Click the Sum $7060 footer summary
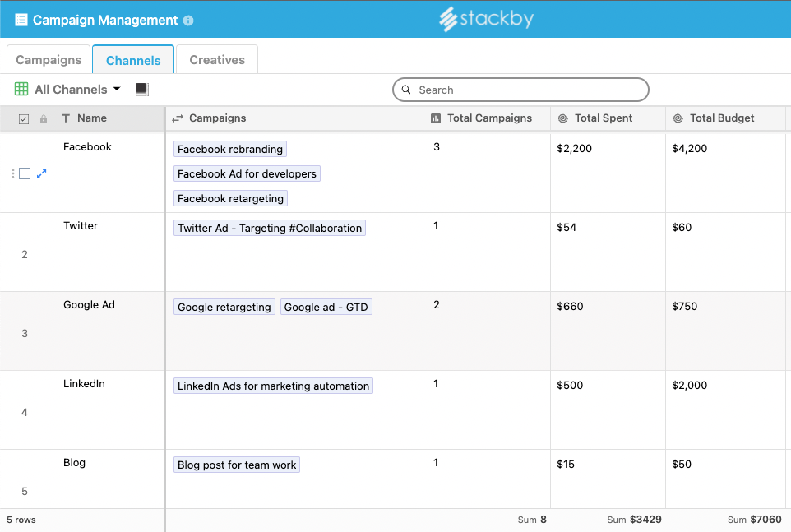Screen dimensions: 791x532 tap(754, 520)
